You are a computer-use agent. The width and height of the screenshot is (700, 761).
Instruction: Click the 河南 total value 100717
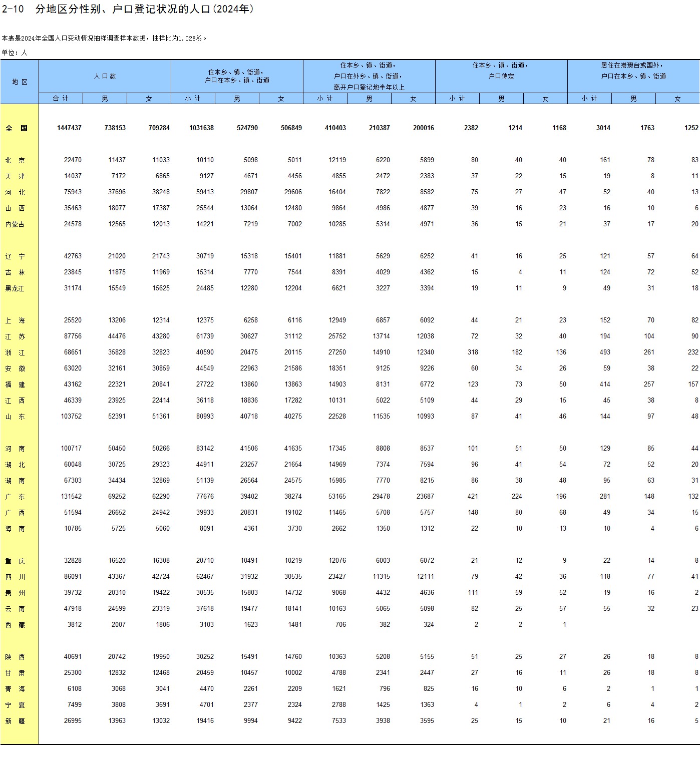tap(71, 449)
